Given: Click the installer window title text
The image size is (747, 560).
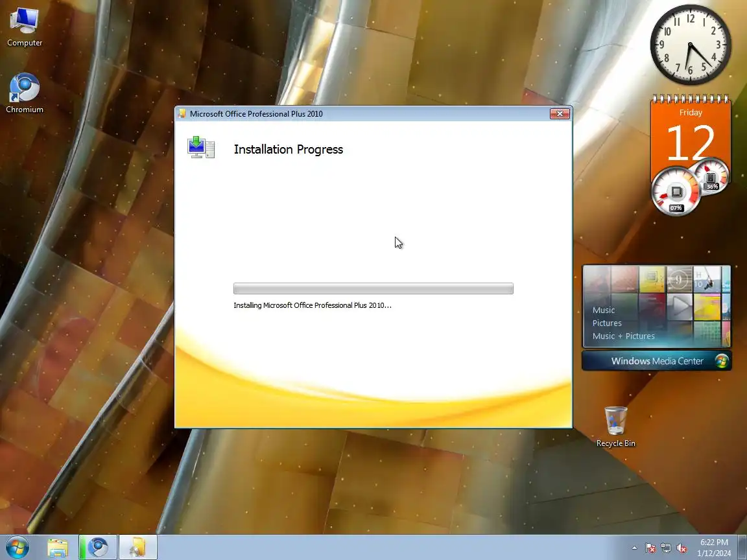Looking at the screenshot, I should pos(256,114).
